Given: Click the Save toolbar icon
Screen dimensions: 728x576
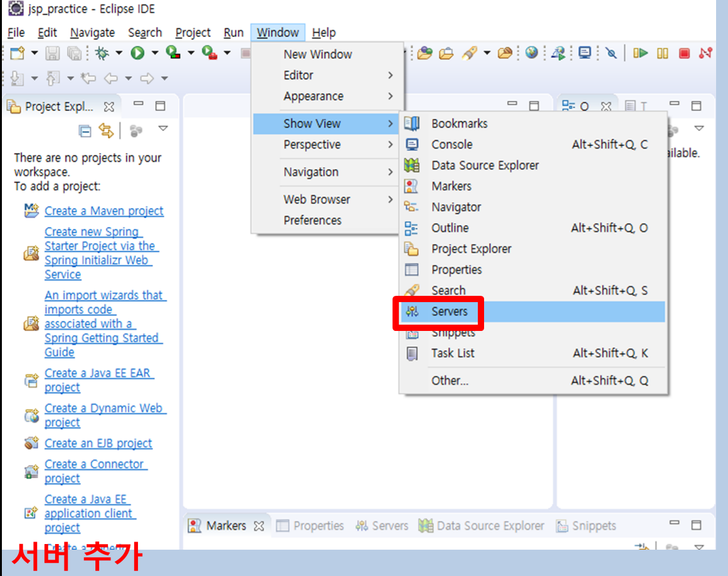Looking at the screenshot, I should (x=52, y=53).
